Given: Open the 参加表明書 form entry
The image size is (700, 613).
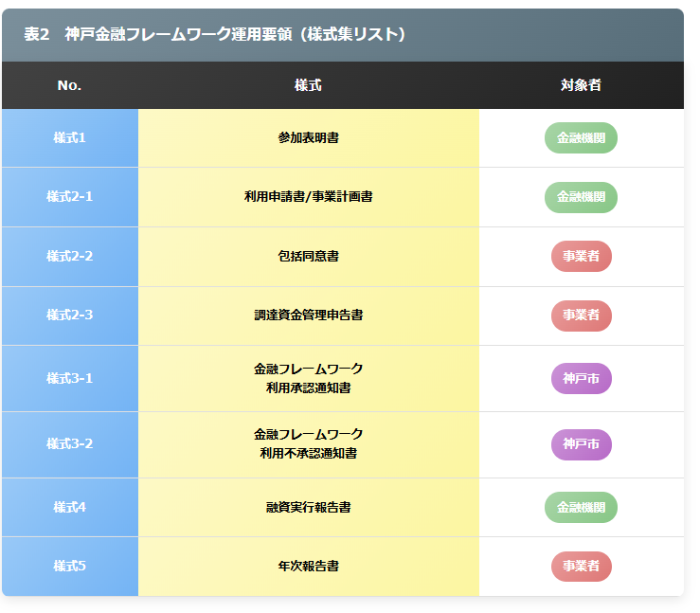Looking at the screenshot, I should point(308,138).
